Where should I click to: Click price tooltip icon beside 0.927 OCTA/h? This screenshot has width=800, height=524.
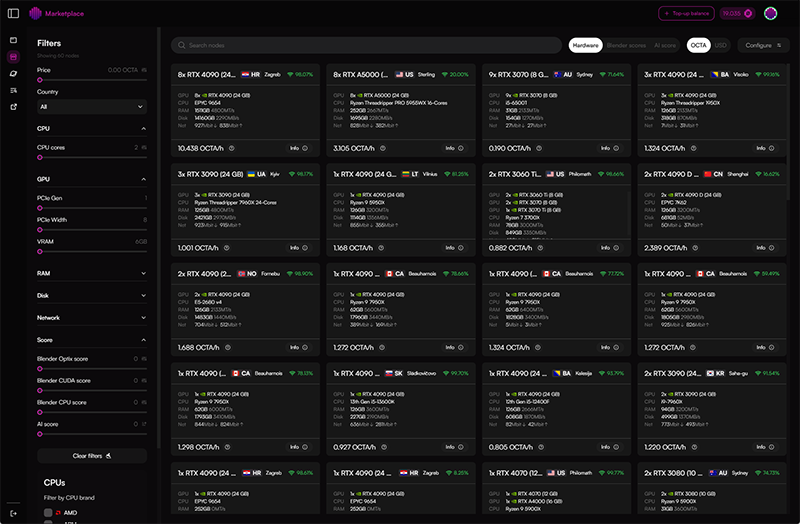tap(384, 447)
